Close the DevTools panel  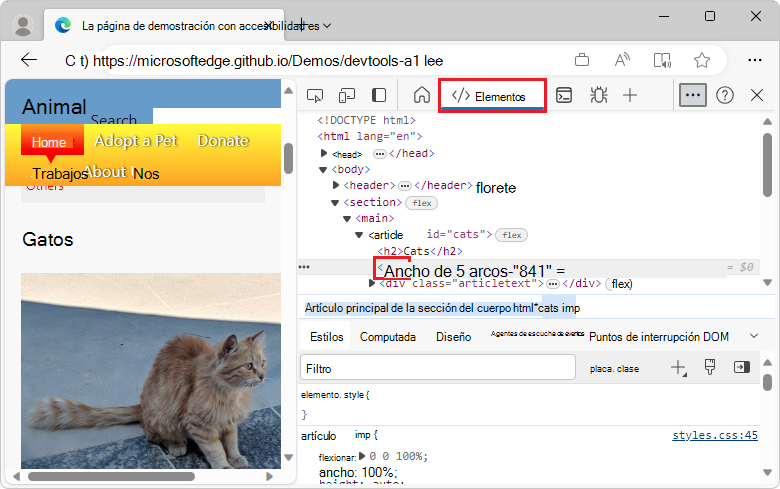pyautogui.click(x=757, y=95)
